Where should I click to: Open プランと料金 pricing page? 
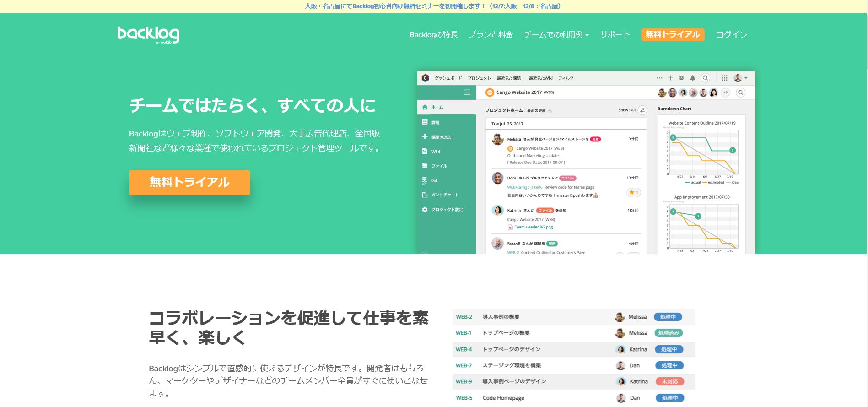[x=491, y=34]
